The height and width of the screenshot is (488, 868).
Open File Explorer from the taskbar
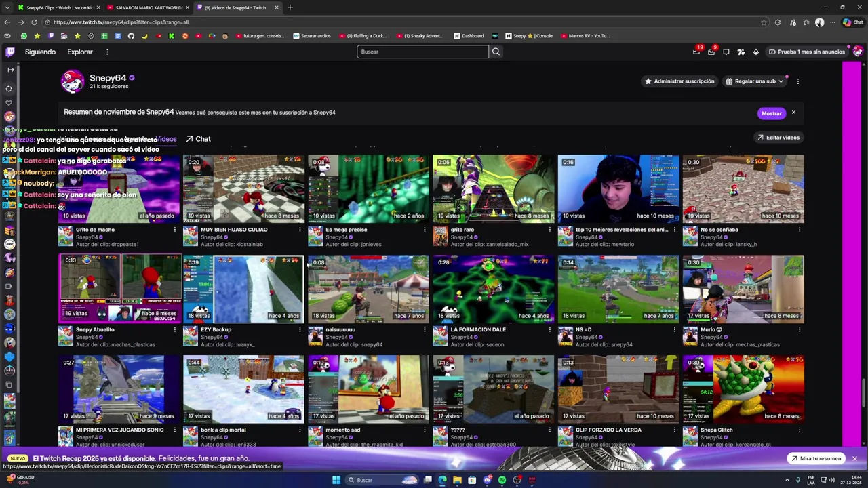457,480
